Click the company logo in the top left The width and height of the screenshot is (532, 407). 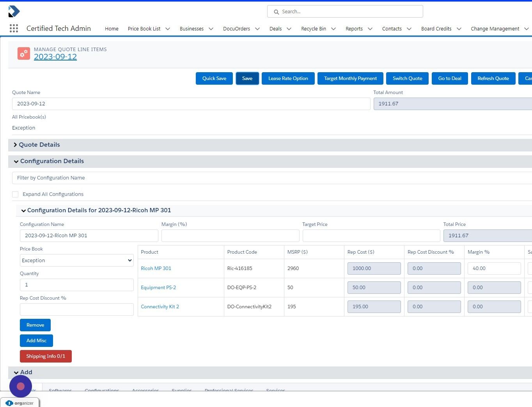(x=14, y=11)
